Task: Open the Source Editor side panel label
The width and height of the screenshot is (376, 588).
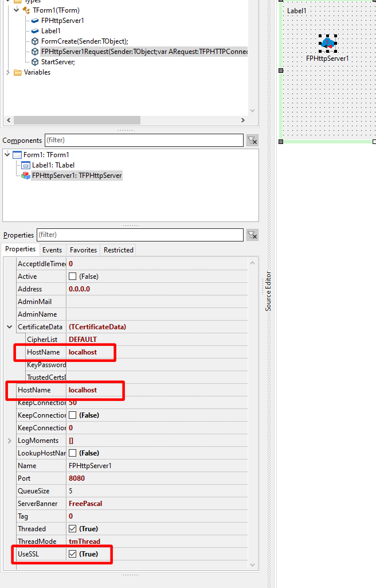Action: tap(268, 291)
